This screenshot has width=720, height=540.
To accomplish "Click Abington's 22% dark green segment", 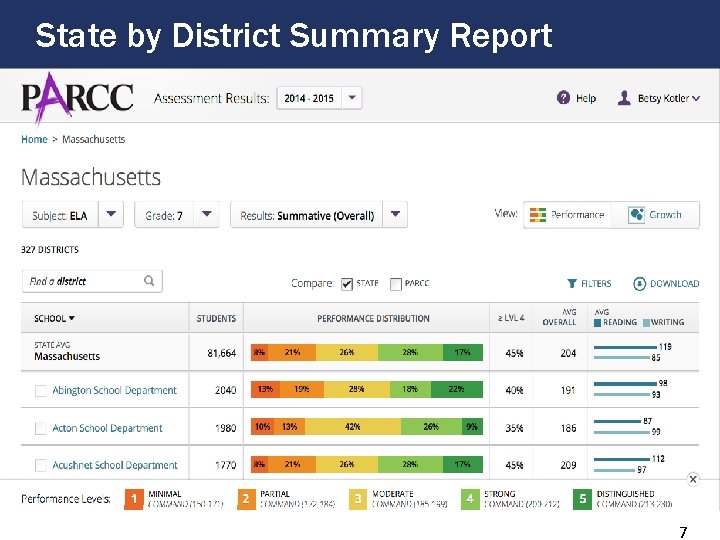I will (x=456, y=389).
